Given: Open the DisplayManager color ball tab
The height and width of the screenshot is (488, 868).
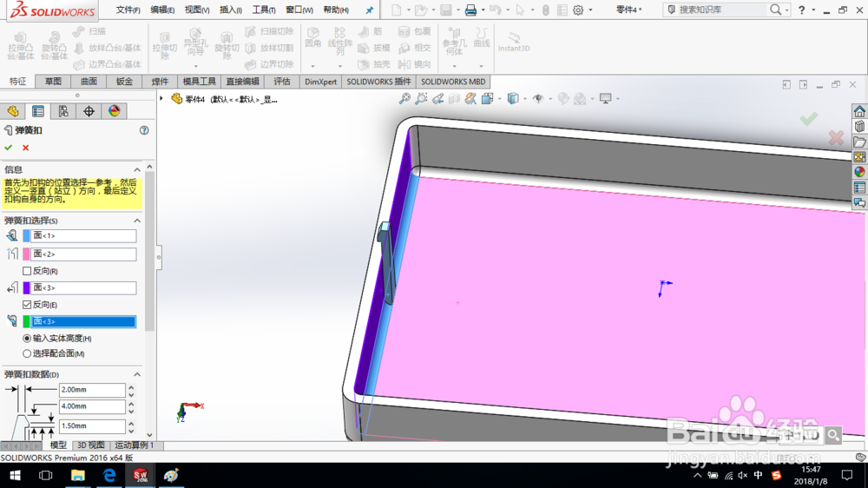Looking at the screenshot, I should (x=114, y=111).
